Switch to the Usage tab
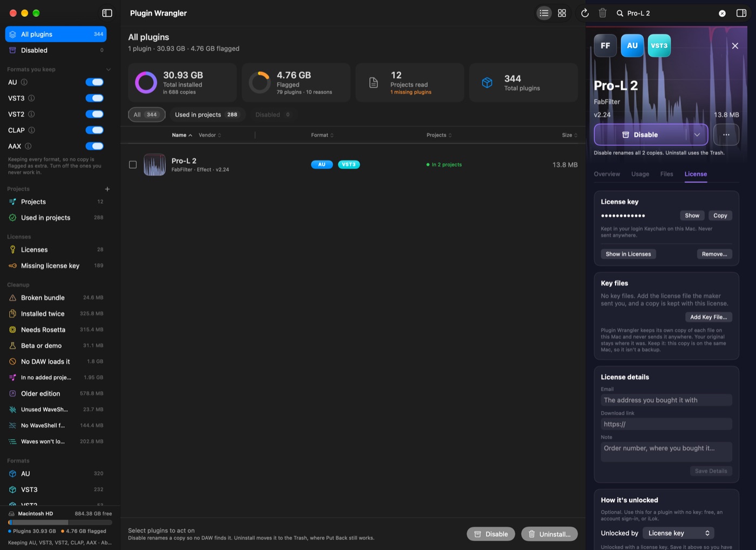 tap(640, 174)
